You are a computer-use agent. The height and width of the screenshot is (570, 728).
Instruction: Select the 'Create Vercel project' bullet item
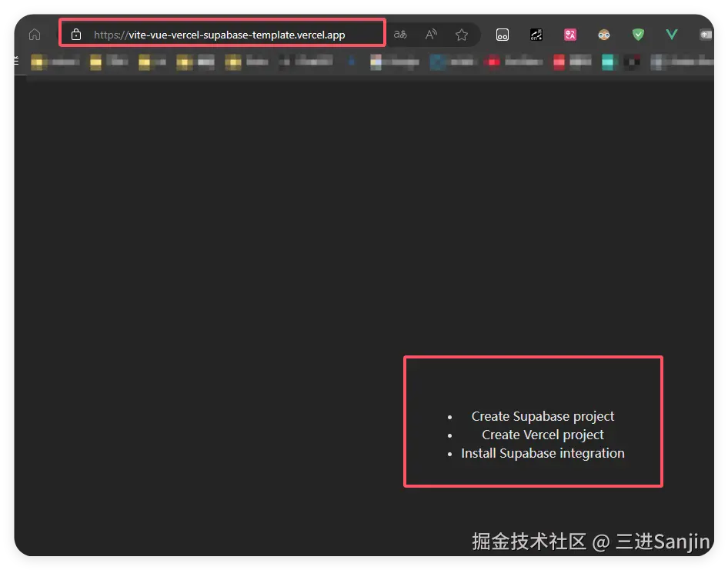[x=543, y=435]
